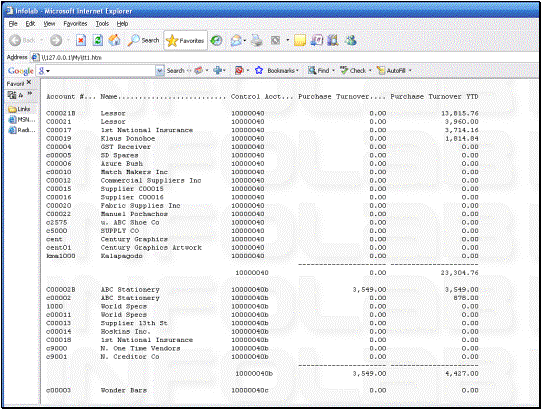Click the Google news toolbar icon
The image size is (541, 409).
pyautogui.click(x=198, y=71)
